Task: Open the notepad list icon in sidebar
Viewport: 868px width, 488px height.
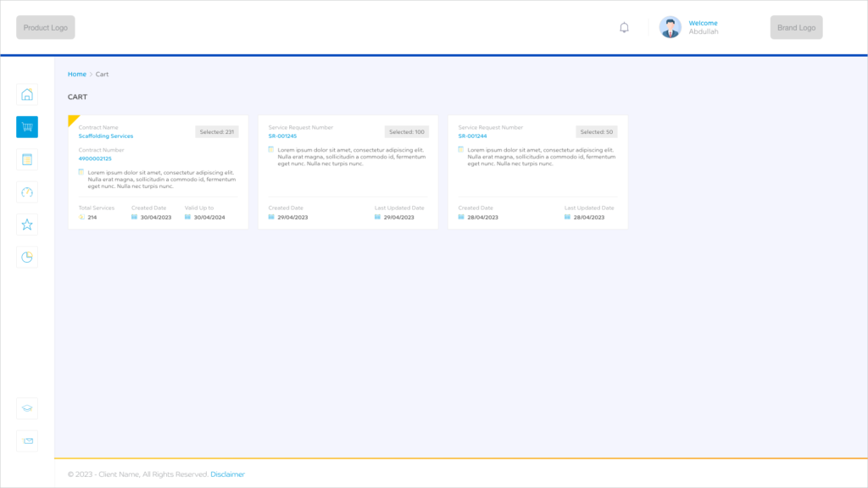Action: (x=27, y=159)
